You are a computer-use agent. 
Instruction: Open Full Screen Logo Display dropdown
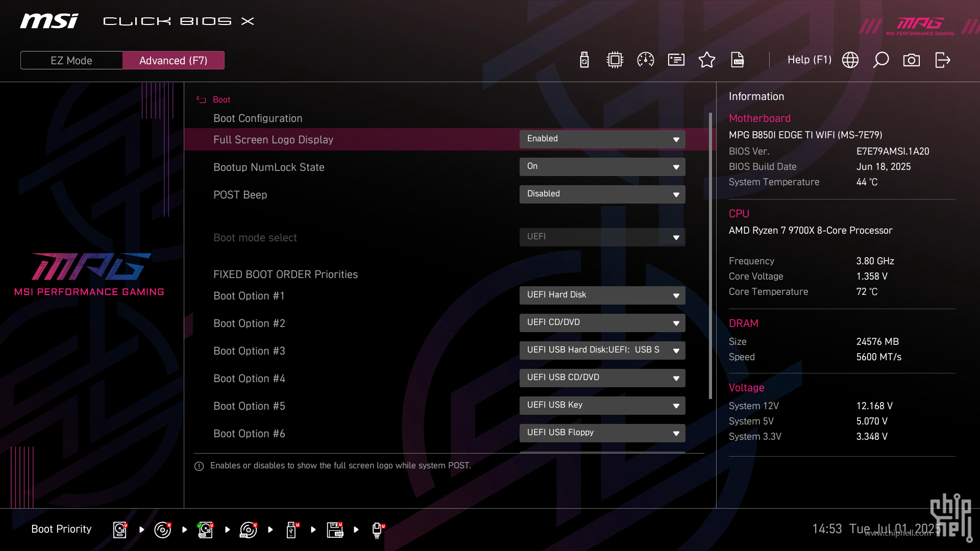click(x=602, y=139)
